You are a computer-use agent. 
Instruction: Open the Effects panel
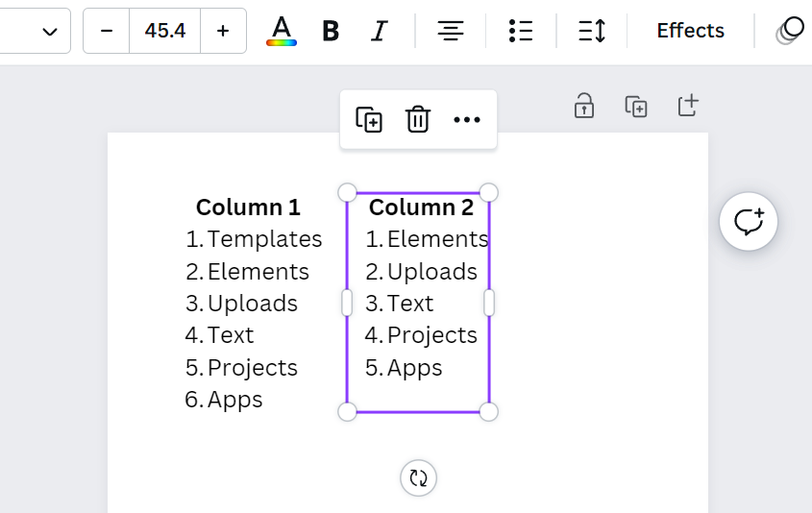690,31
